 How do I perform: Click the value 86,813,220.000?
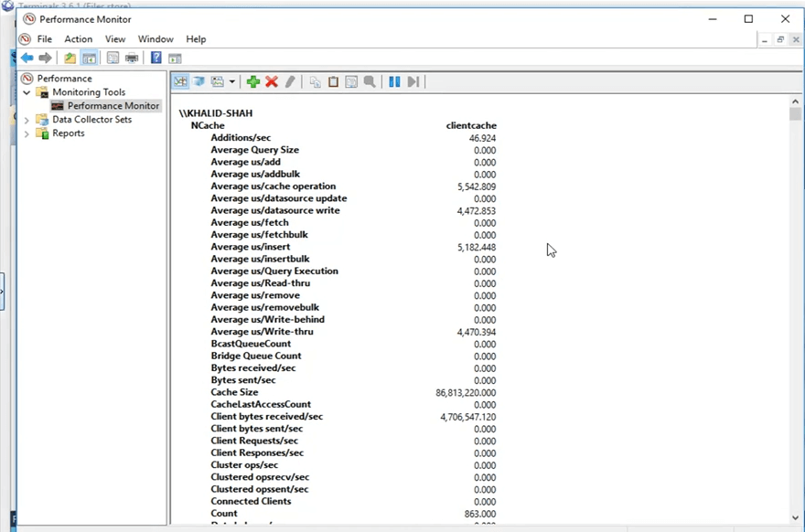point(466,393)
